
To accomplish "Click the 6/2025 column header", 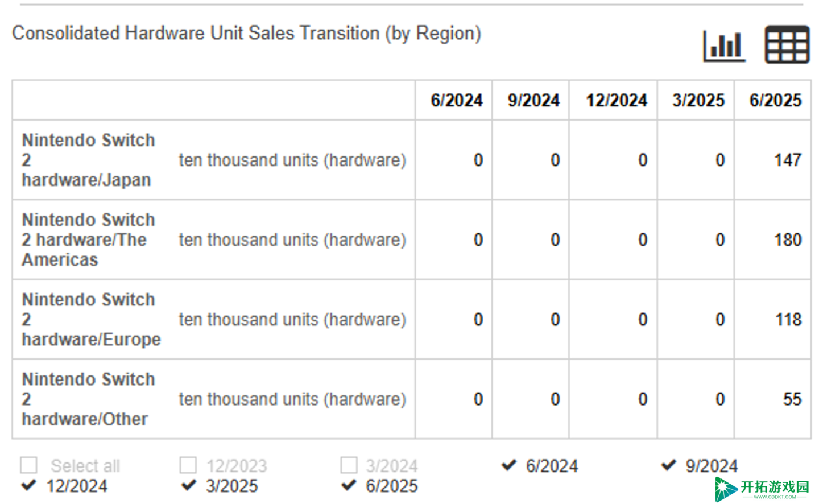I will point(775,100).
